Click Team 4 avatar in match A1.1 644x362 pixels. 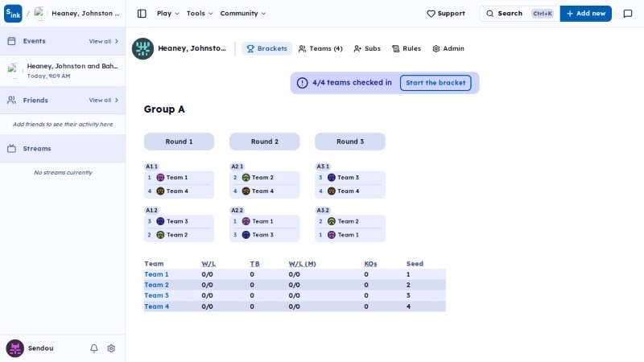(x=160, y=191)
